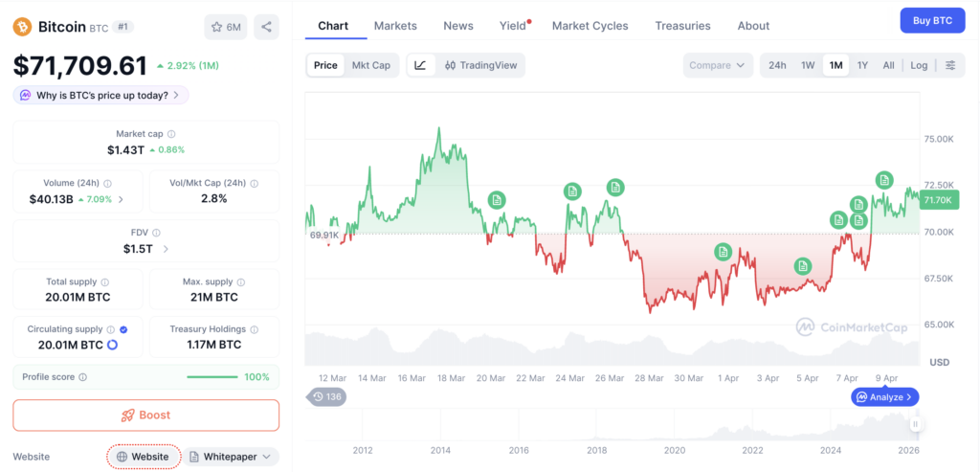Click the #1 rank badge
The width and height of the screenshot is (980, 472).
[123, 27]
